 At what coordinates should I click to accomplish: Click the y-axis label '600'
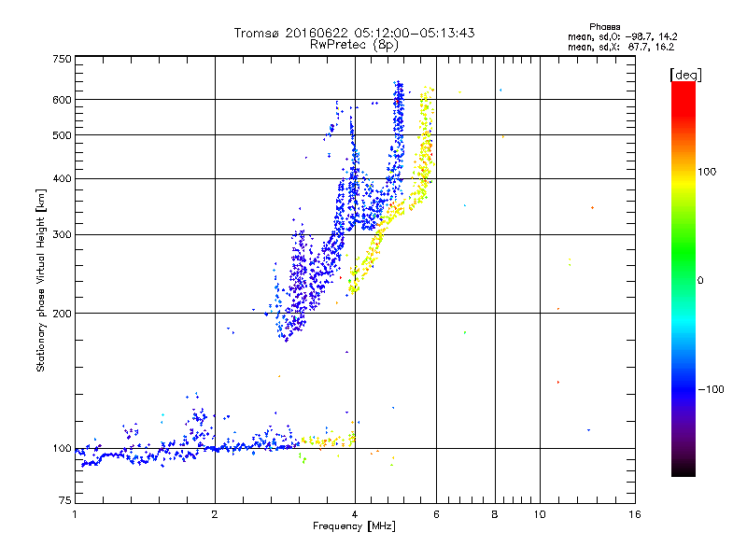click(x=62, y=100)
